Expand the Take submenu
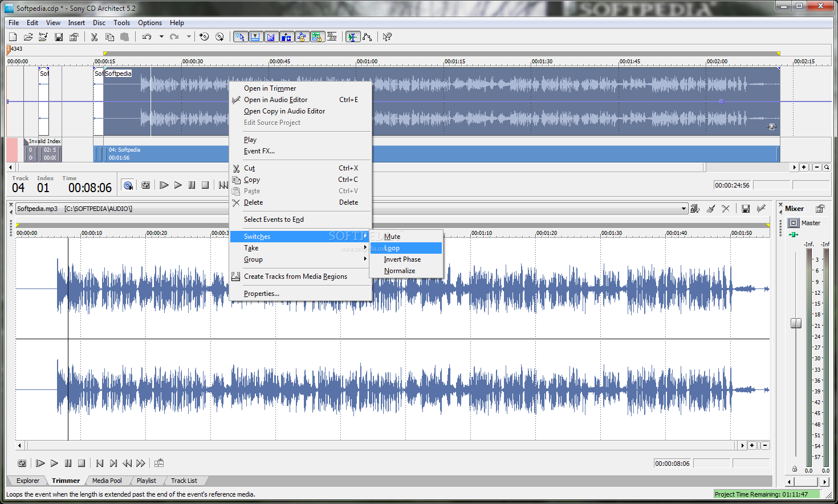Viewport: 838px width, 504px height. pyautogui.click(x=300, y=248)
